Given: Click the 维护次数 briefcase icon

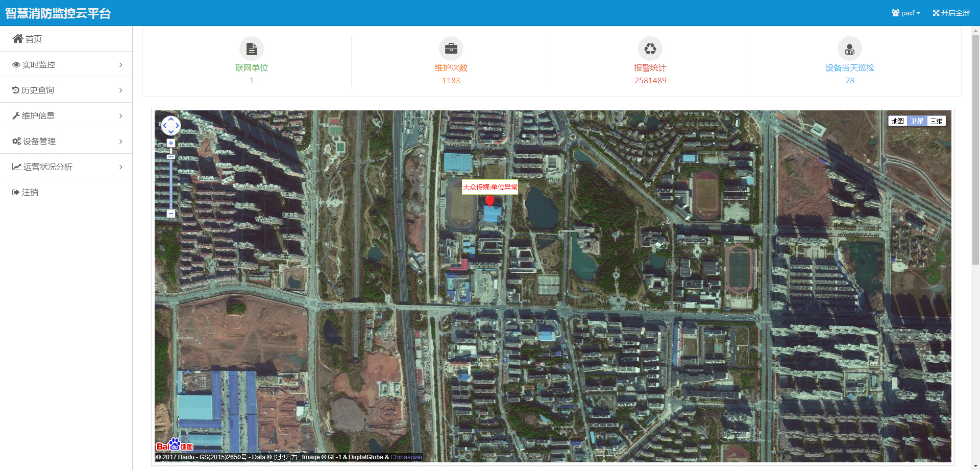Looking at the screenshot, I should (451, 49).
